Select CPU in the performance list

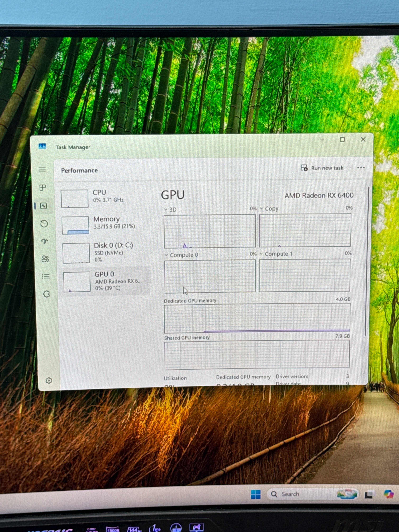(104, 198)
